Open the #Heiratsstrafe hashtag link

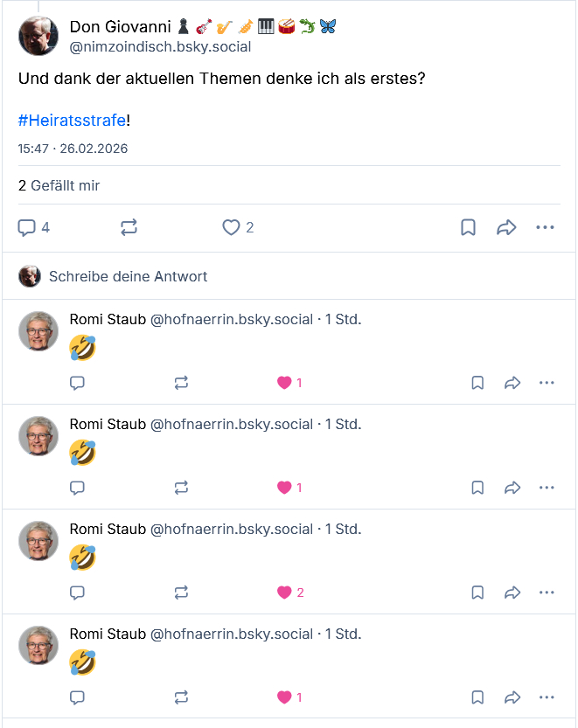(x=72, y=120)
